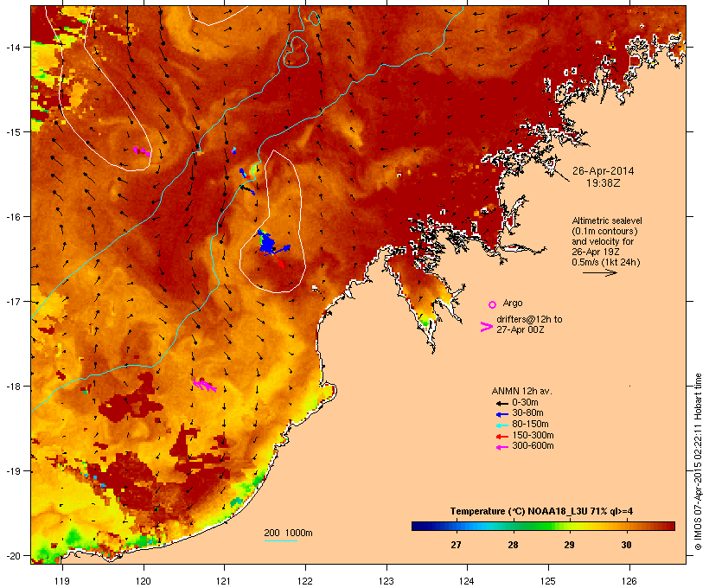This screenshot has width=709, height=588.
Task: Click the cyan 80-150m legend arrow
Action: tap(501, 425)
